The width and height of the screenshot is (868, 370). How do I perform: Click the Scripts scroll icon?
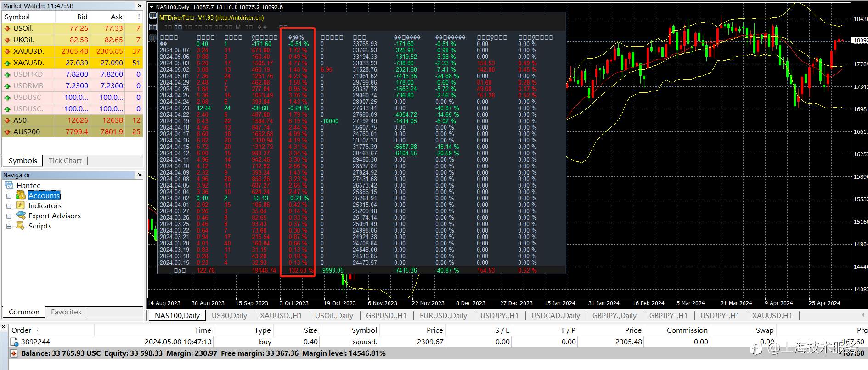pos(20,226)
